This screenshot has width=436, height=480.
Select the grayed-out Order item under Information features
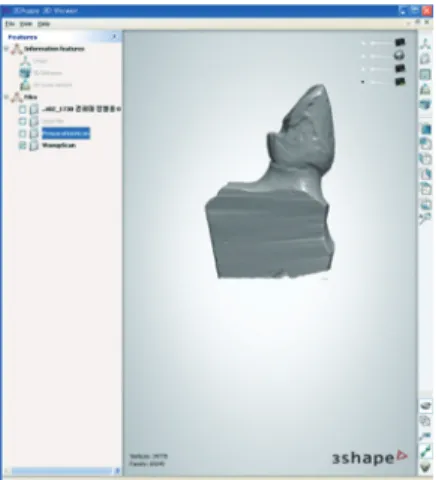point(40,61)
